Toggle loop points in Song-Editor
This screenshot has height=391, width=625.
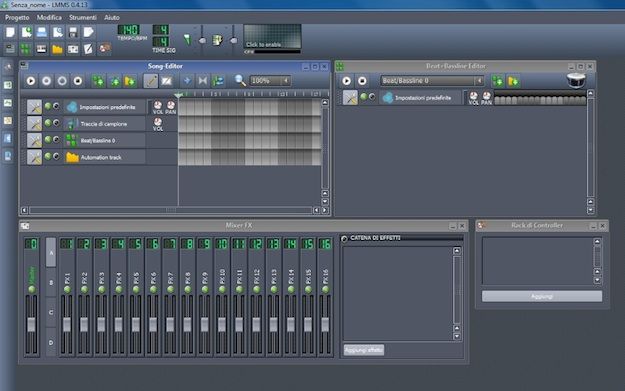point(202,81)
